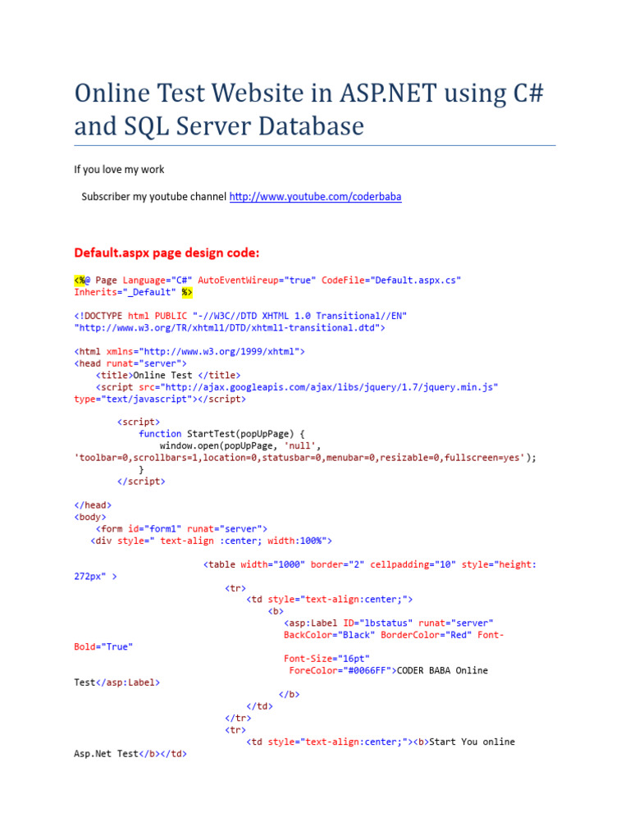Viewport: 630px width, 840px height.
Task: Click the '<body>' tag line
Action: point(90,517)
